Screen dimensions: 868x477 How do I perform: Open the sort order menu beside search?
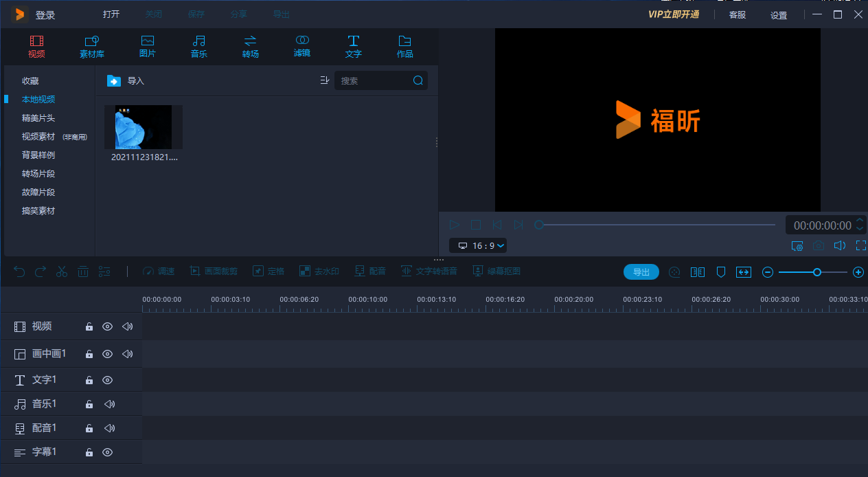[325, 80]
